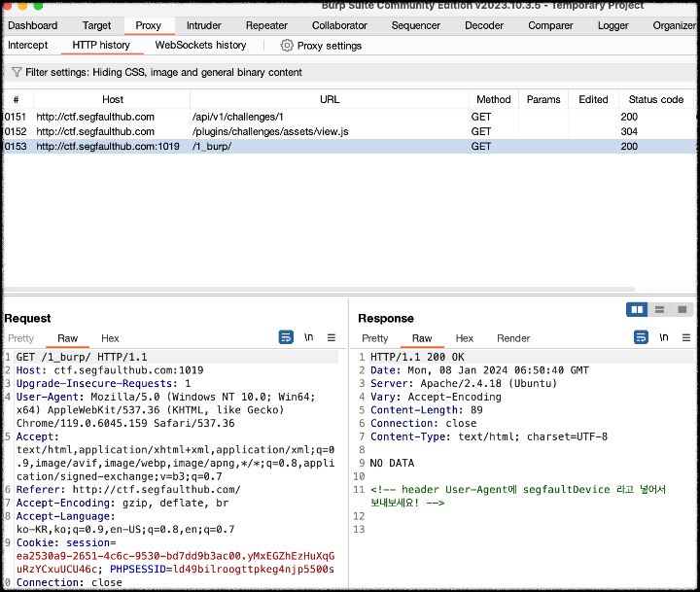Click status code 304 cell
This screenshot has height=592, width=700.
point(629,131)
